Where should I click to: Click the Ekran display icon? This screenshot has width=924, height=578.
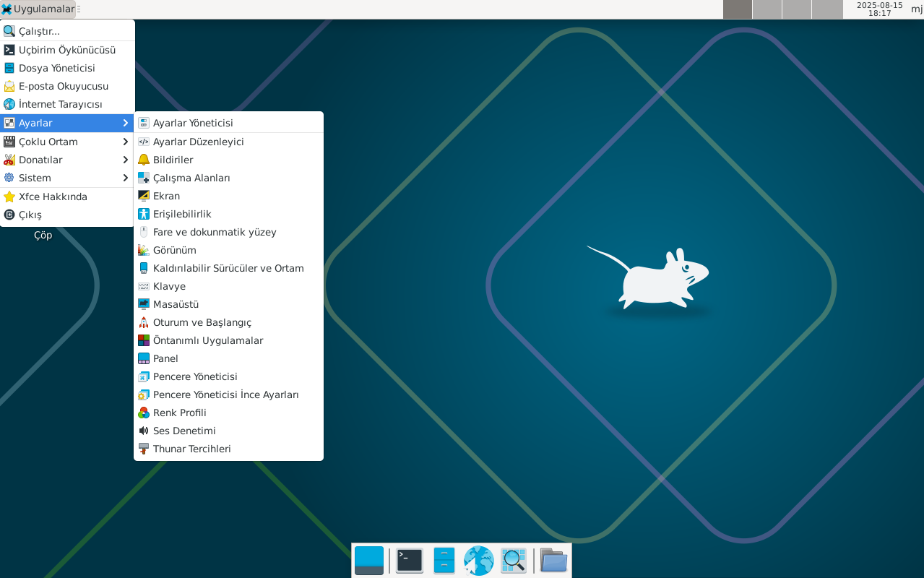tap(144, 196)
